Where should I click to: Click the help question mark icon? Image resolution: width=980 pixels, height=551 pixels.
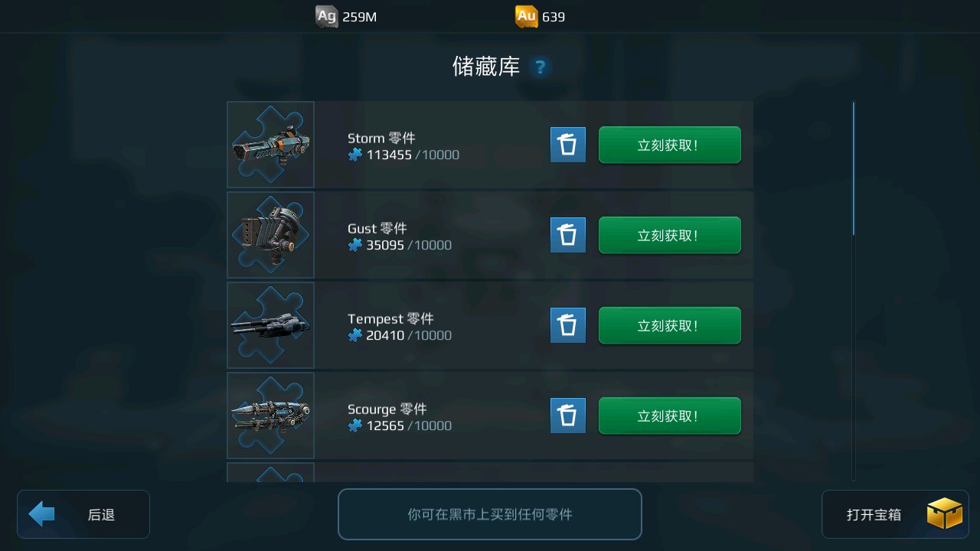540,67
